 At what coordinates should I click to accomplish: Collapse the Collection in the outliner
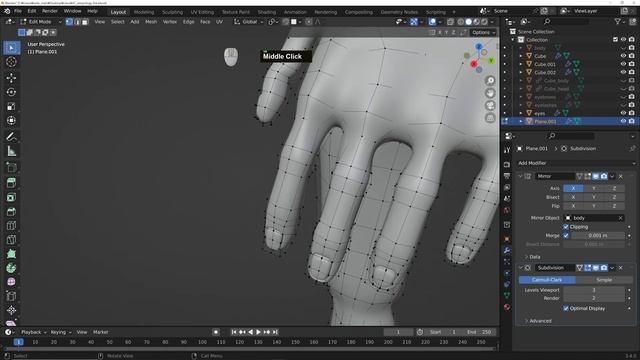coord(513,40)
